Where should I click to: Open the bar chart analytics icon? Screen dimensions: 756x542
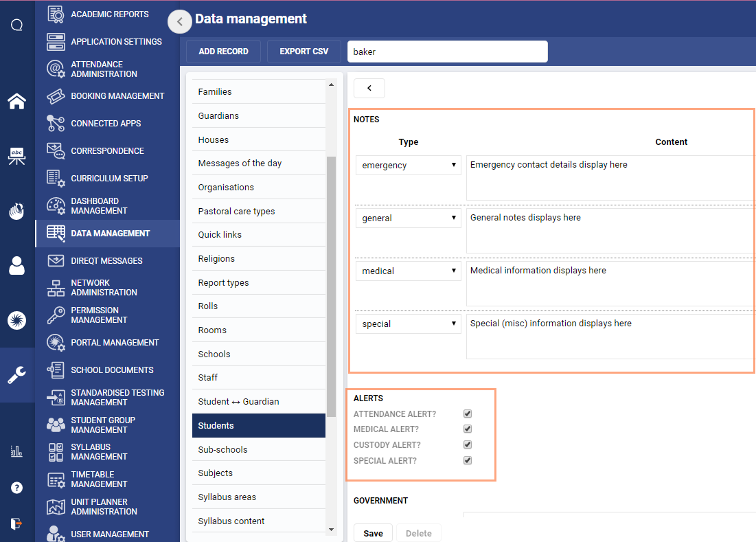pyautogui.click(x=16, y=451)
